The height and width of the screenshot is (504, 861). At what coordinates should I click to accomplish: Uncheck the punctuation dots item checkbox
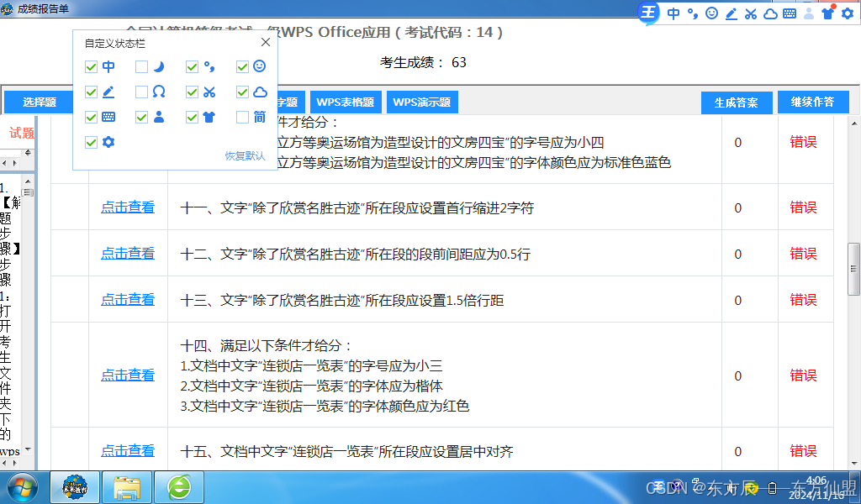pos(192,67)
